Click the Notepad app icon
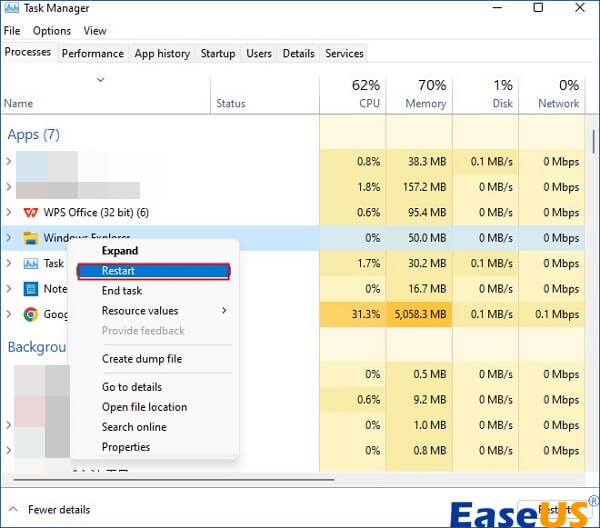 pyautogui.click(x=31, y=288)
